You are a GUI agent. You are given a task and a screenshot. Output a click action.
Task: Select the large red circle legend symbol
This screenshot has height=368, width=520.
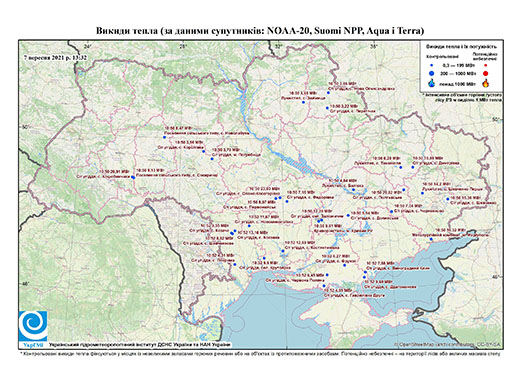point(486,74)
